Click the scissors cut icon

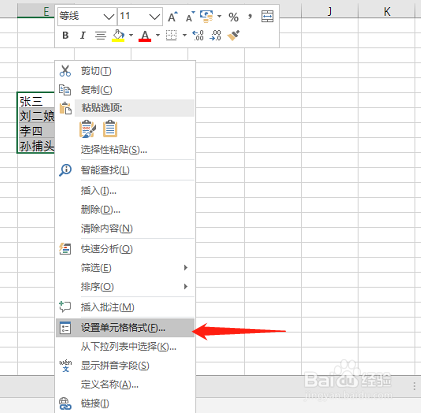click(x=65, y=71)
